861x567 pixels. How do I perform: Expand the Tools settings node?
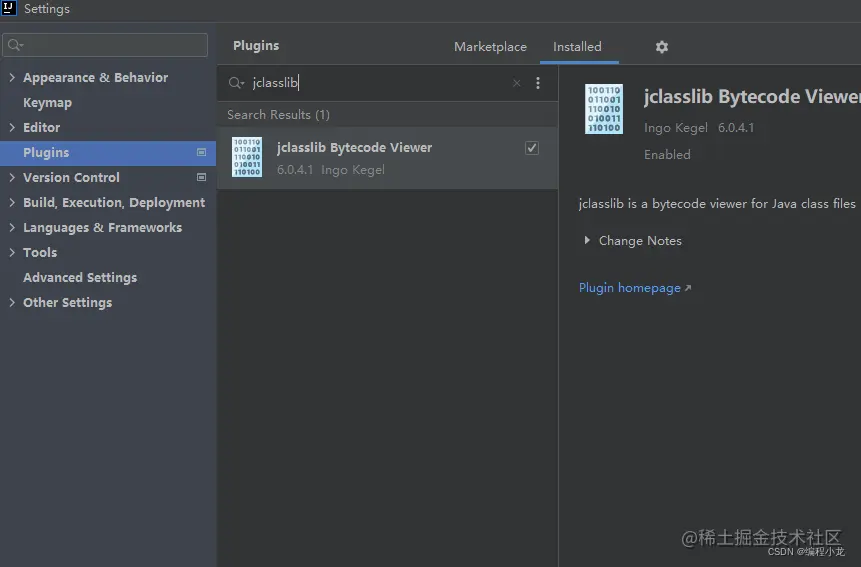point(12,252)
